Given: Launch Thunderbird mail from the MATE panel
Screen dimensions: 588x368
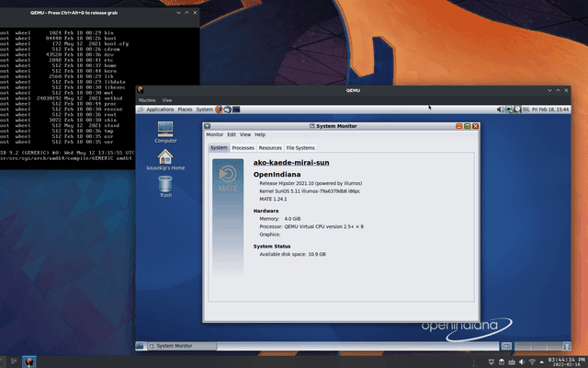Looking at the screenshot, I should (x=227, y=109).
